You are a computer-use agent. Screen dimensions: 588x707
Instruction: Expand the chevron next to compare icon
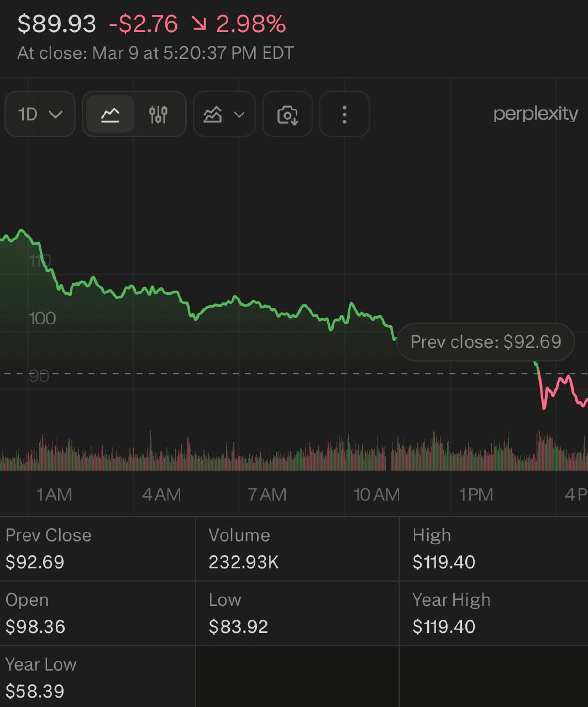coord(239,114)
